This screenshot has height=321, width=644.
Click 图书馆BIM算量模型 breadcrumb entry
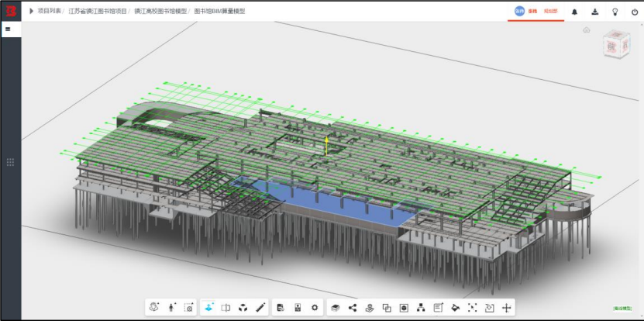click(219, 12)
